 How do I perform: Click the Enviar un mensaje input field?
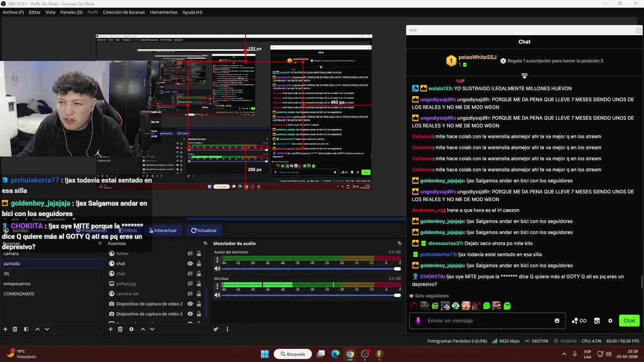click(x=488, y=321)
